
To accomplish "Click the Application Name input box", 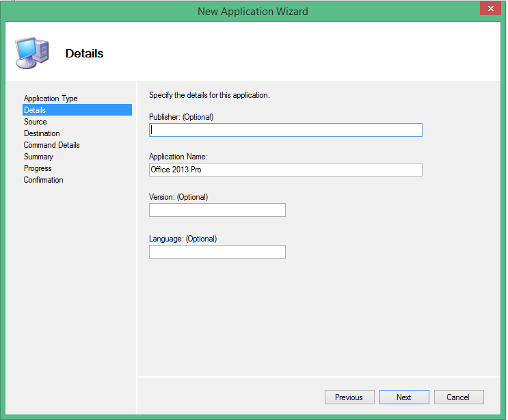I will coord(285,170).
